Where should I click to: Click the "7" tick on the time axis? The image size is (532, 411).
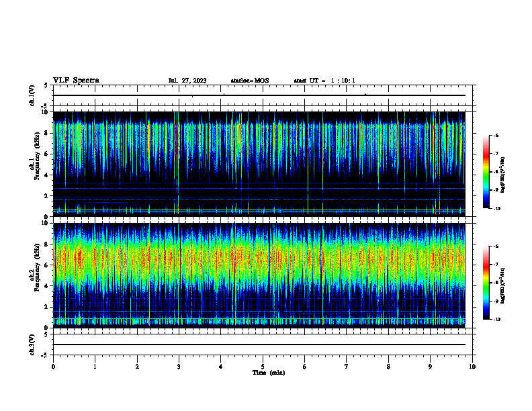[347, 367]
